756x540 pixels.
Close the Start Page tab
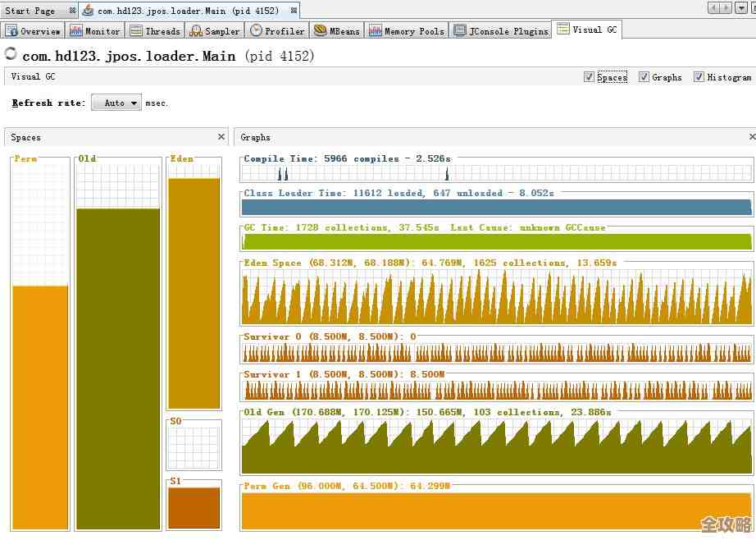(72, 11)
